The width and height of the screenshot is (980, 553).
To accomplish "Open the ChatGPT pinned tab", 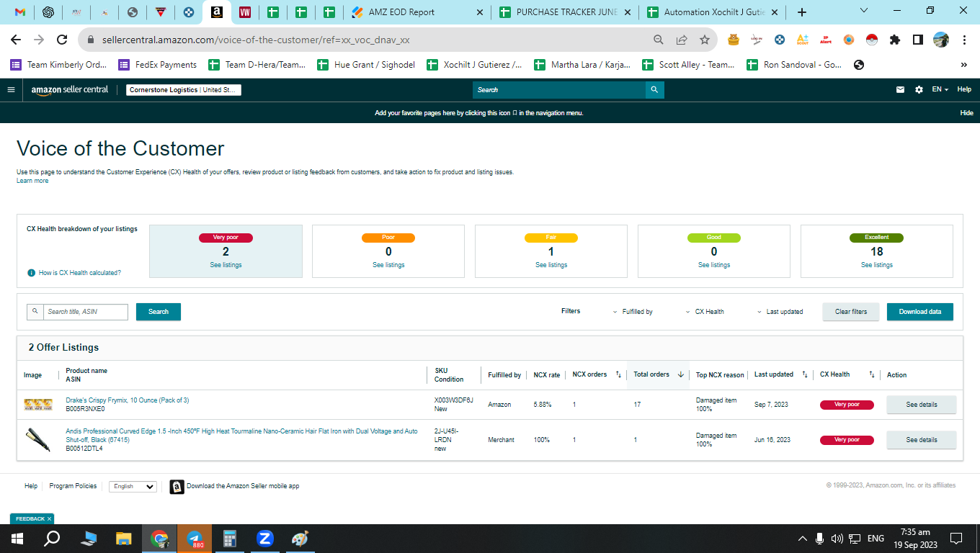I will tap(48, 12).
